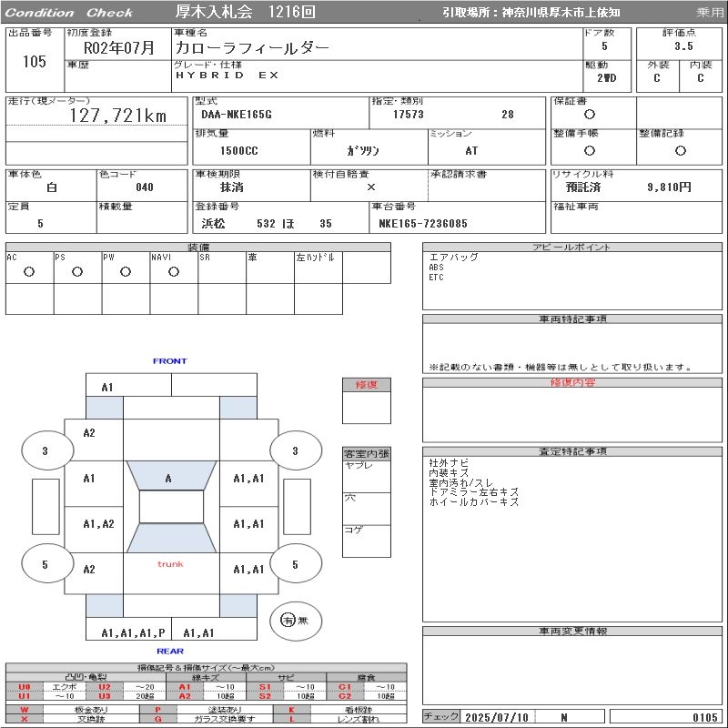Click drive type '2WD'
The width and height of the screenshot is (728, 728).
[x=607, y=78]
